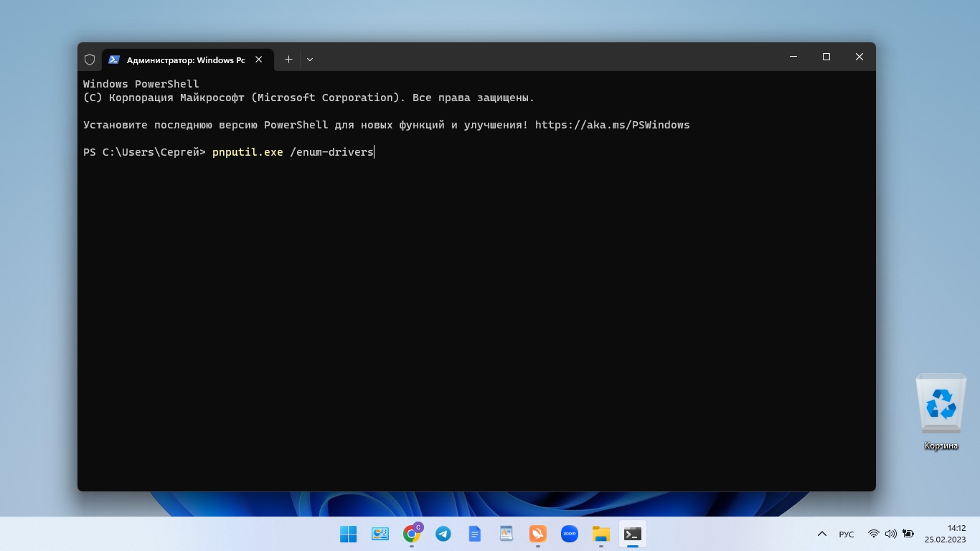Close the terminal window
The height and width of the screenshot is (551, 980).
[859, 57]
